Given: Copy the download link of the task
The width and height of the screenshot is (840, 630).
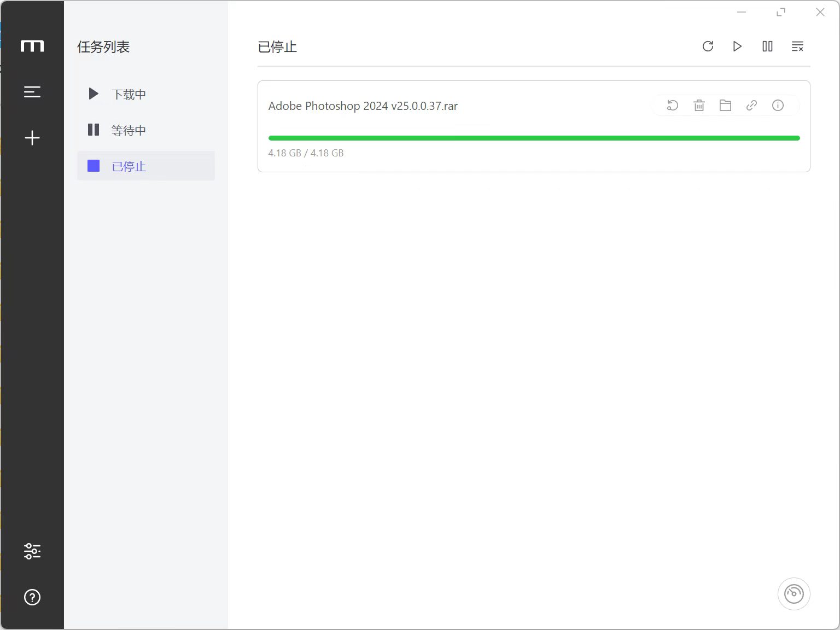Looking at the screenshot, I should pyautogui.click(x=751, y=105).
